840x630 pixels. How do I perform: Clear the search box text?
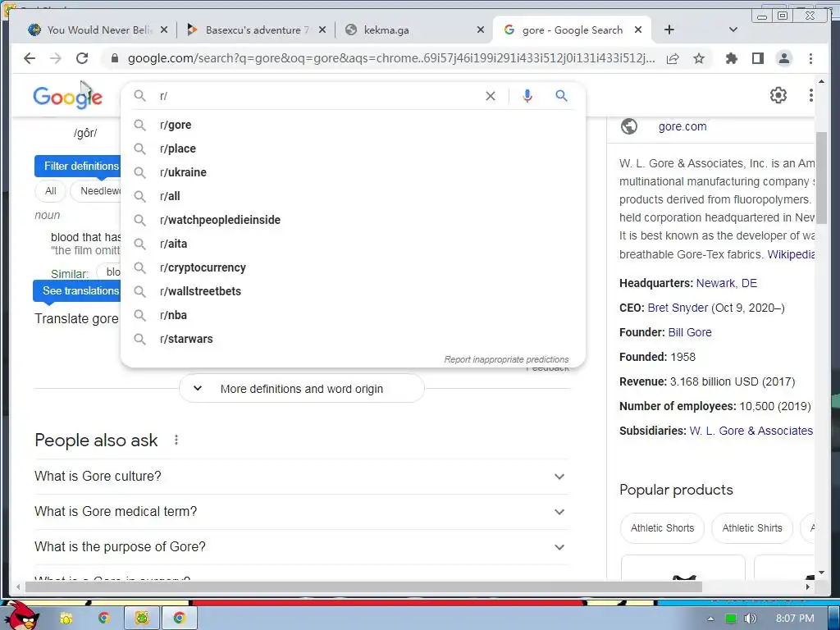tap(491, 96)
